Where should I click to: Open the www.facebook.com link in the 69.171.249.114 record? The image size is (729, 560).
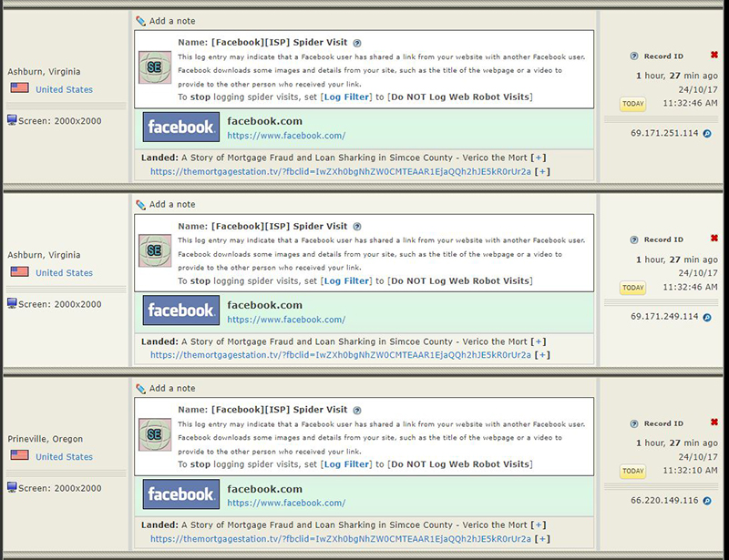286,320
